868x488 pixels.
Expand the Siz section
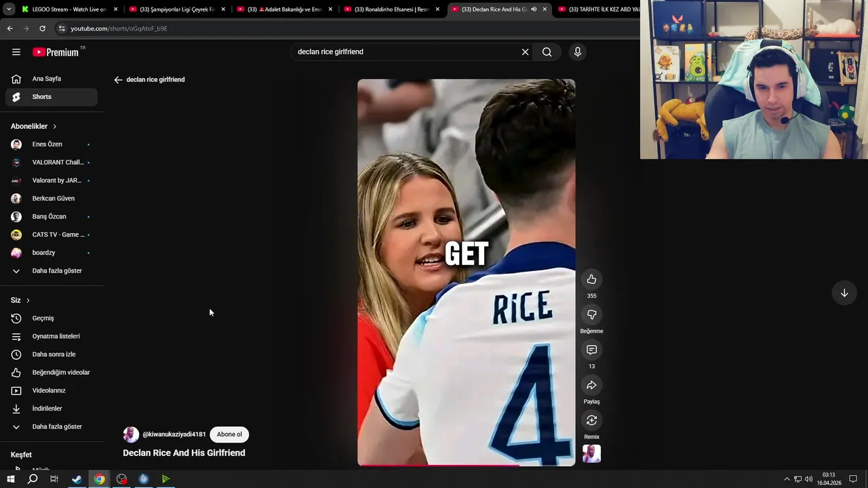pos(20,300)
